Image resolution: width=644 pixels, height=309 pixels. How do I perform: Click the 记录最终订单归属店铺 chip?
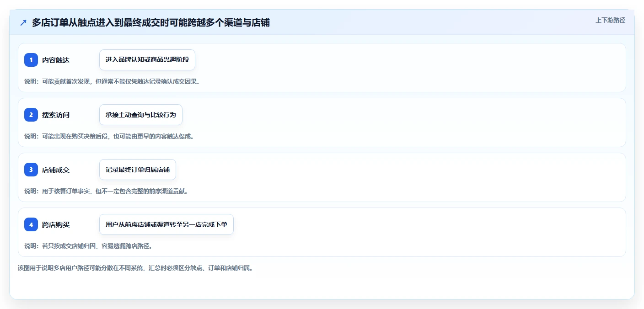[x=138, y=170]
